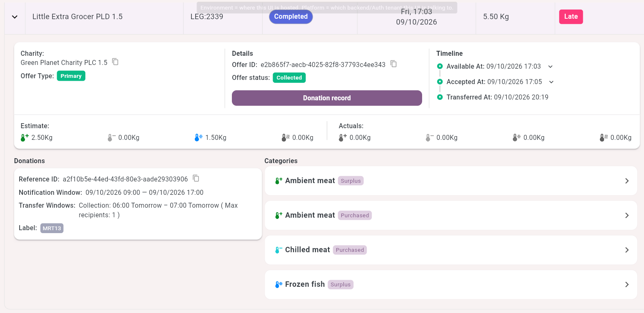Click the Transferred At 09/10/2026 20:19 text
The image size is (644, 313).
pyautogui.click(x=497, y=97)
